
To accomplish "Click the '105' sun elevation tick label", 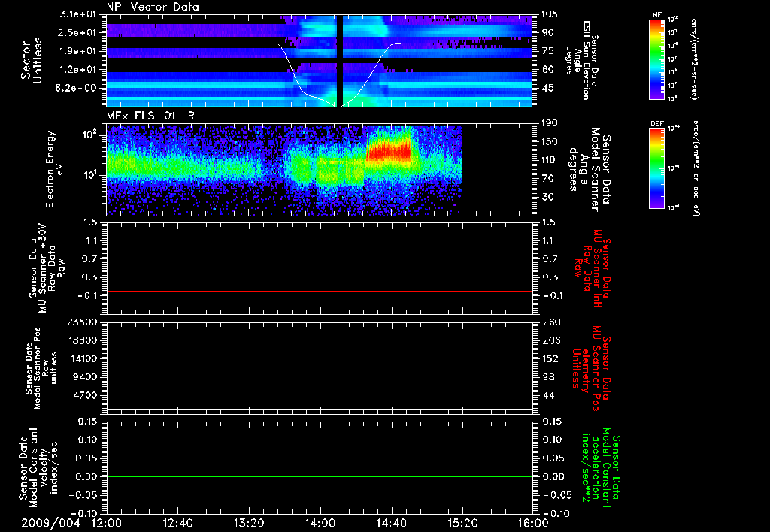I will tap(550, 14).
